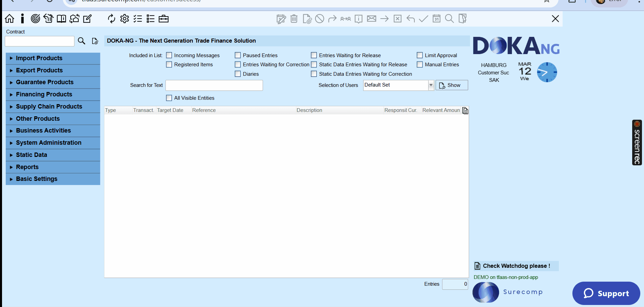Screen dimensions: 644x307
Task: Expand System Administration menu
Action: click(x=53, y=143)
